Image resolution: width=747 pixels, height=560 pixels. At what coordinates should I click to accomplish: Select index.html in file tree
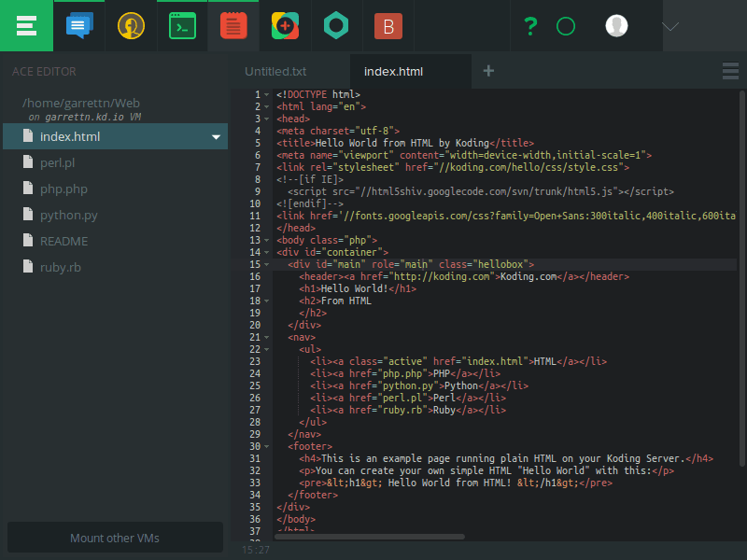coord(115,136)
